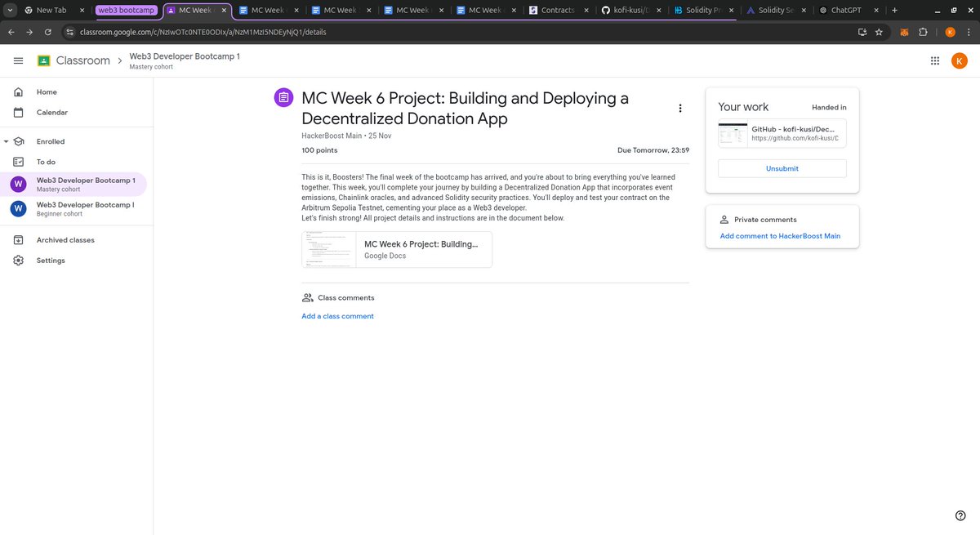Open Web3 Developer Bootcamp 1 breadcrumb link
980x535 pixels.
(185, 56)
